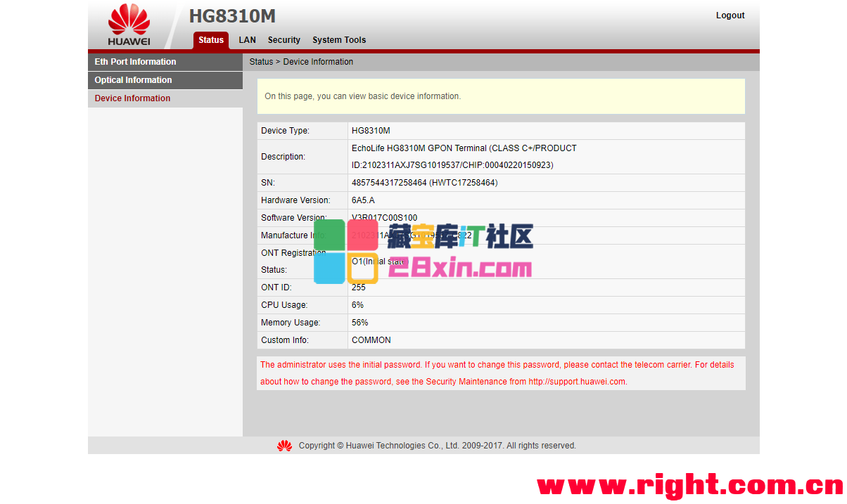Viewport: 847px width, 504px height.
Task: Log out using the Logout link
Action: coord(730,15)
